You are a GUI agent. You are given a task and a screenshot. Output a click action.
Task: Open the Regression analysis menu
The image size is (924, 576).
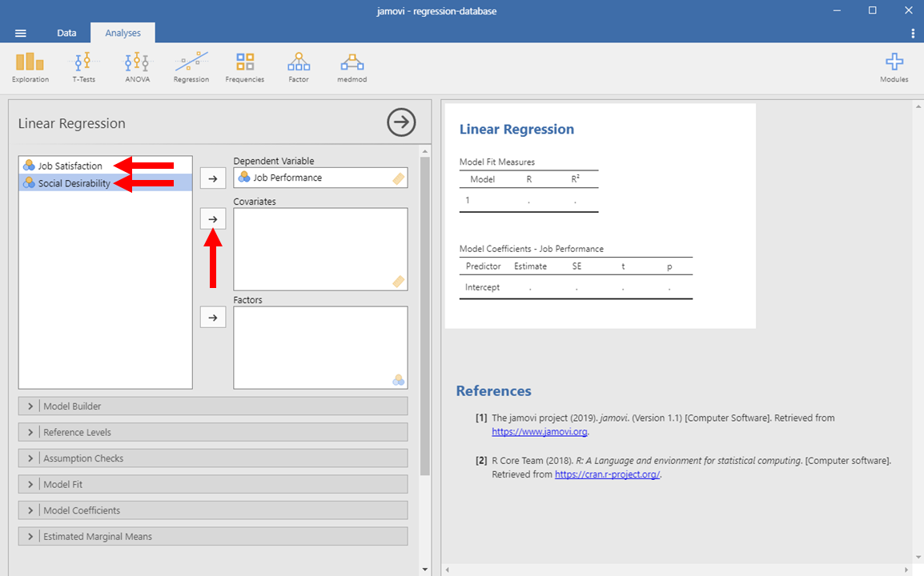click(x=191, y=67)
